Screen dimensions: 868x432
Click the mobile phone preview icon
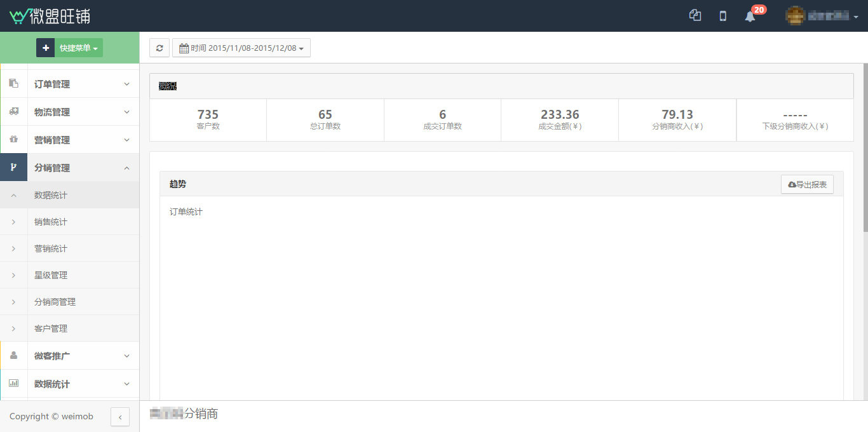(722, 16)
